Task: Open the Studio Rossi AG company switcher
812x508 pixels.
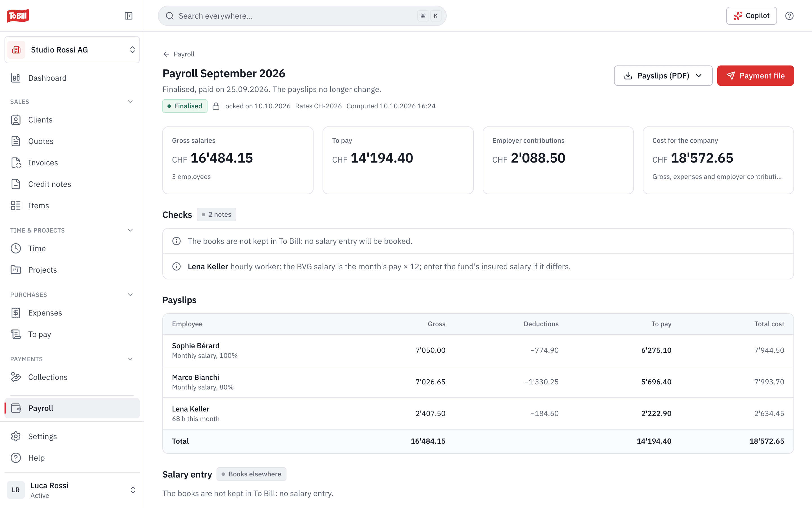Action: pyautogui.click(x=72, y=50)
